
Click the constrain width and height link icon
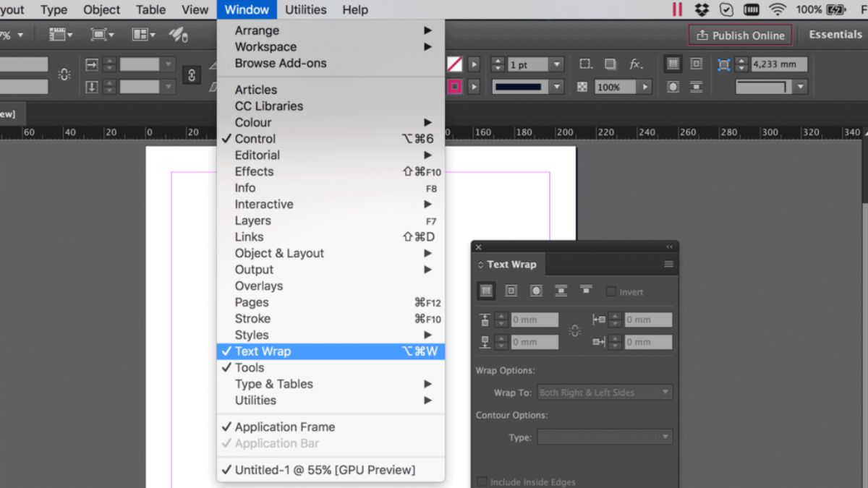(x=64, y=74)
